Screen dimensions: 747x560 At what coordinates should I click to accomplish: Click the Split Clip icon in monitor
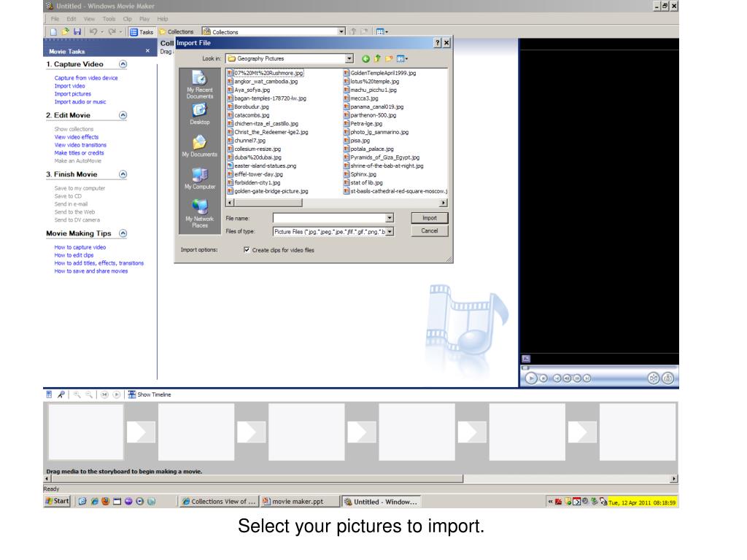[x=654, y=378]
